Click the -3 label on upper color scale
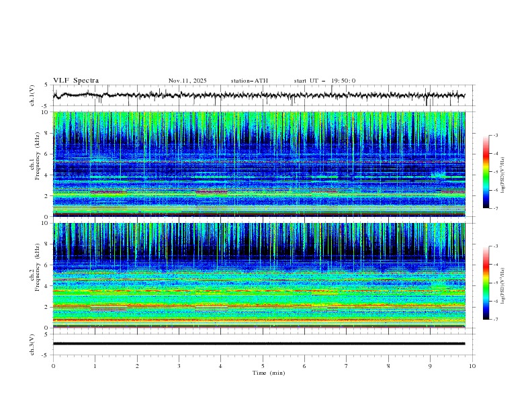This screenshot has height=411, width=532. click(496, 136)
